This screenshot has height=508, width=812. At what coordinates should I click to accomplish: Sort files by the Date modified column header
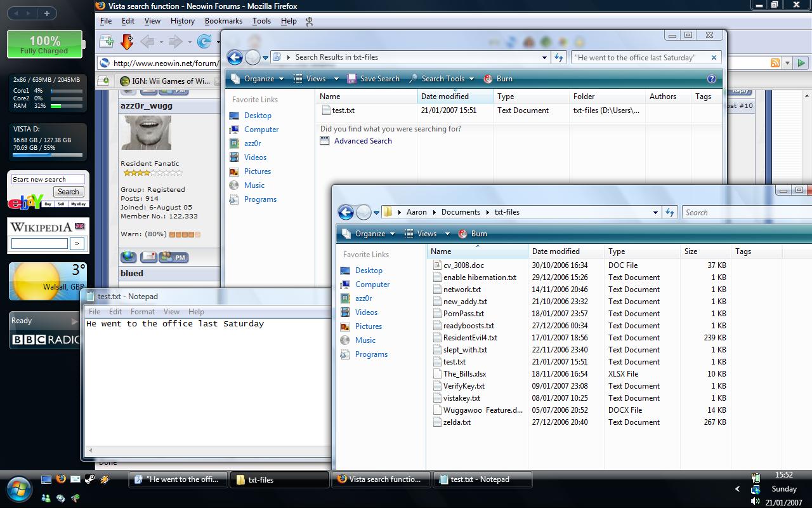557,251
